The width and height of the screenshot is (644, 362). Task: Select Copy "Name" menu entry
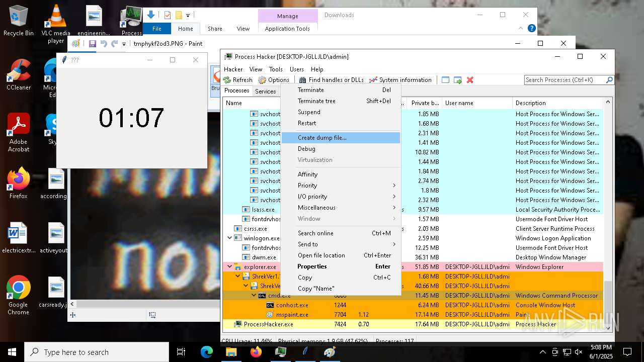point(341,289)
